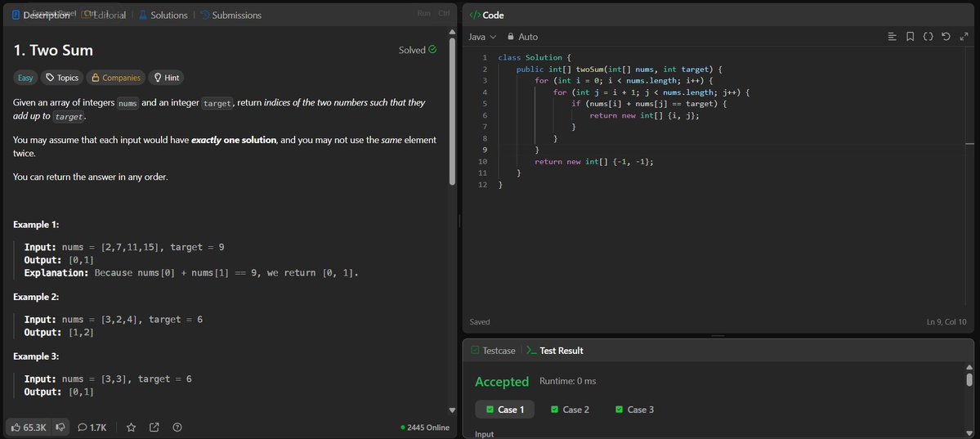980x439 pixels.
Task: Click the '1. Two Sum' title
Action: [x=53, y=50]
